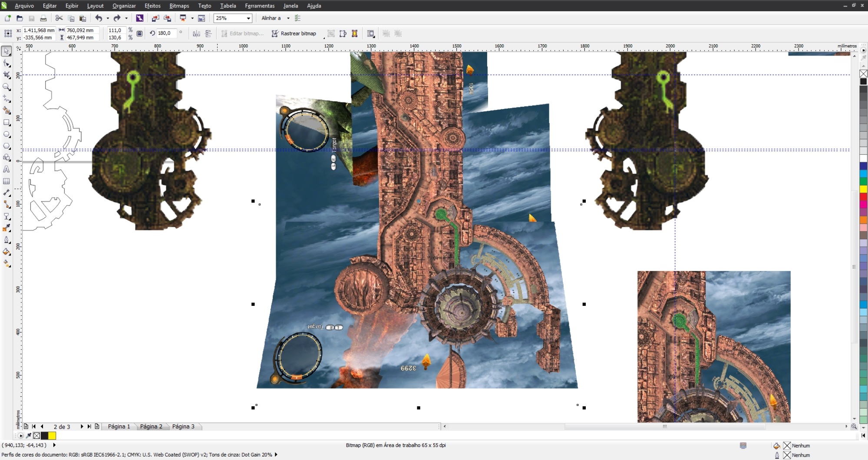868x460 pixels.
Task: Pick the red swatch in color palette
Action: 863,197
